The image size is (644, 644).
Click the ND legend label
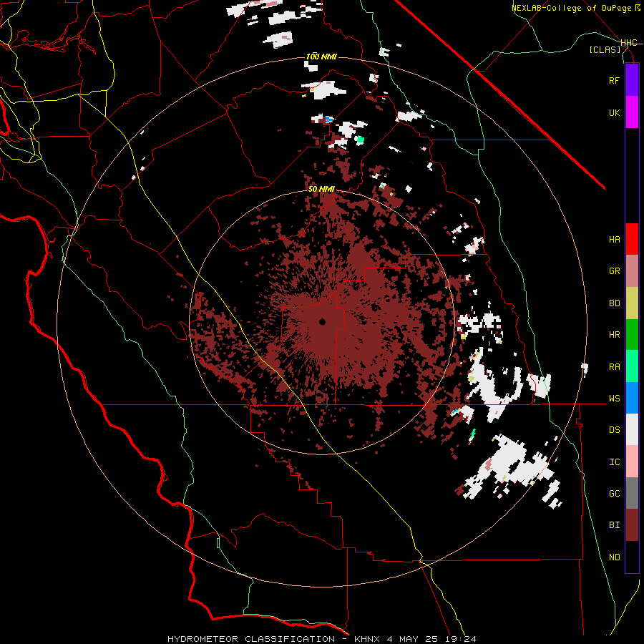tap(614, 557)
